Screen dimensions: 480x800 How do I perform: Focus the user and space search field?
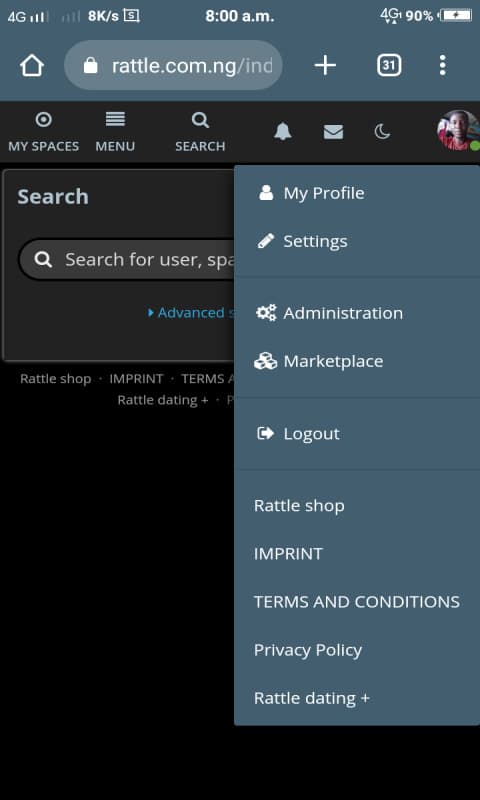[x=127, y=260]
